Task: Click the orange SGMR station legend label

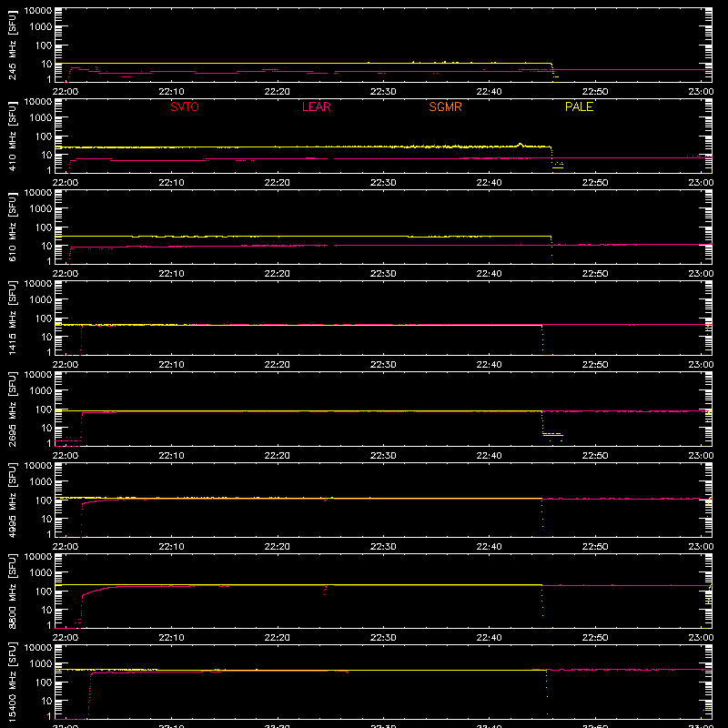Action: pos(445,106)
